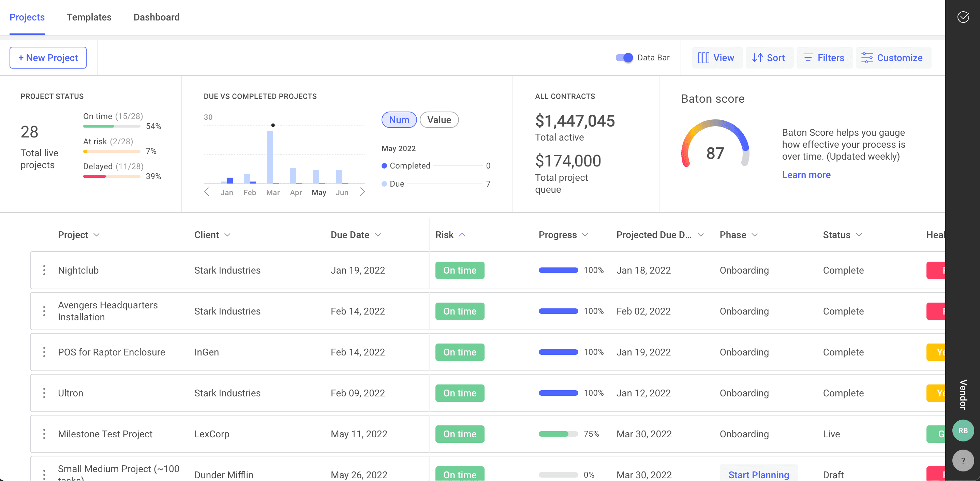Open the help question mark icon

coord(963,461)
